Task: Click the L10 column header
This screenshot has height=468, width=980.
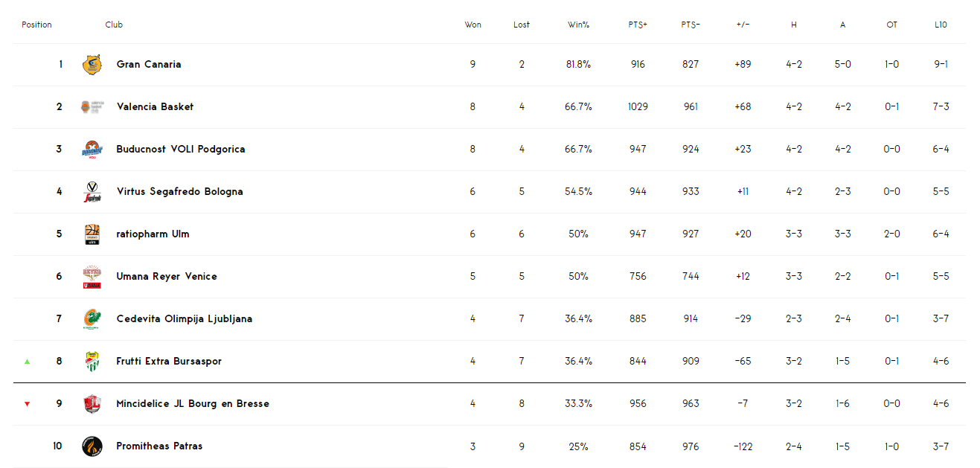Action: [x=941, y=25]
